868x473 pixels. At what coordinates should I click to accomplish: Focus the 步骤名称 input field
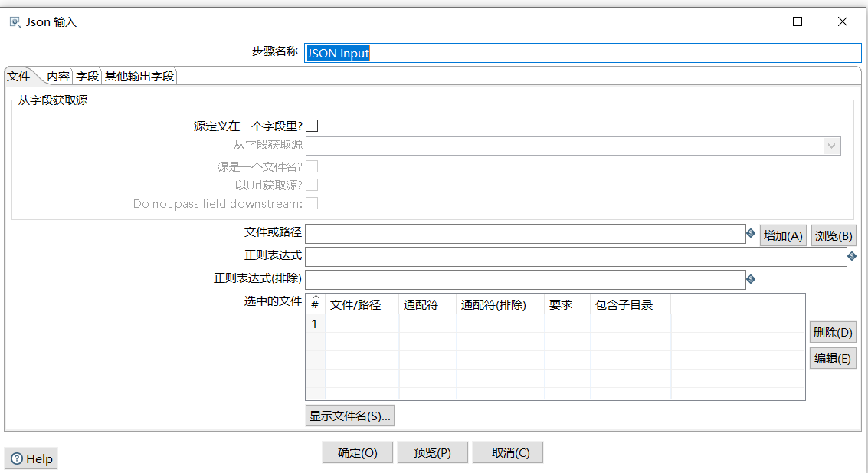(x=582, y=53)
